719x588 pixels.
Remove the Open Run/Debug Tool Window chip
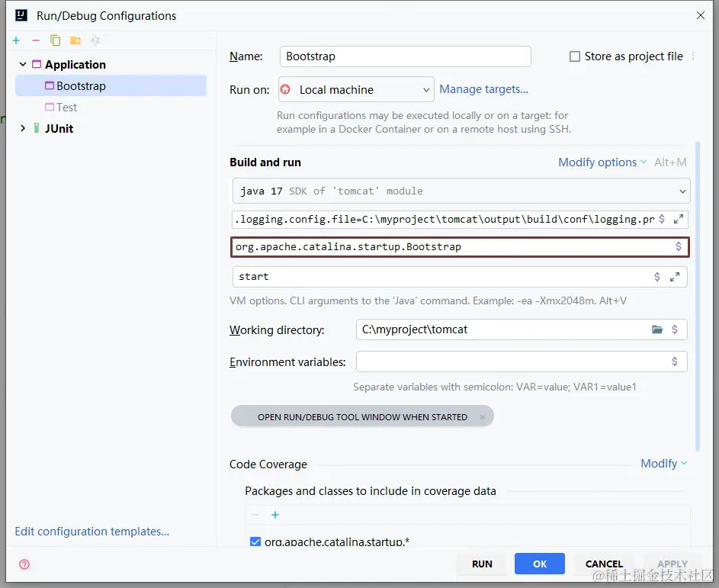pos(483,417)
